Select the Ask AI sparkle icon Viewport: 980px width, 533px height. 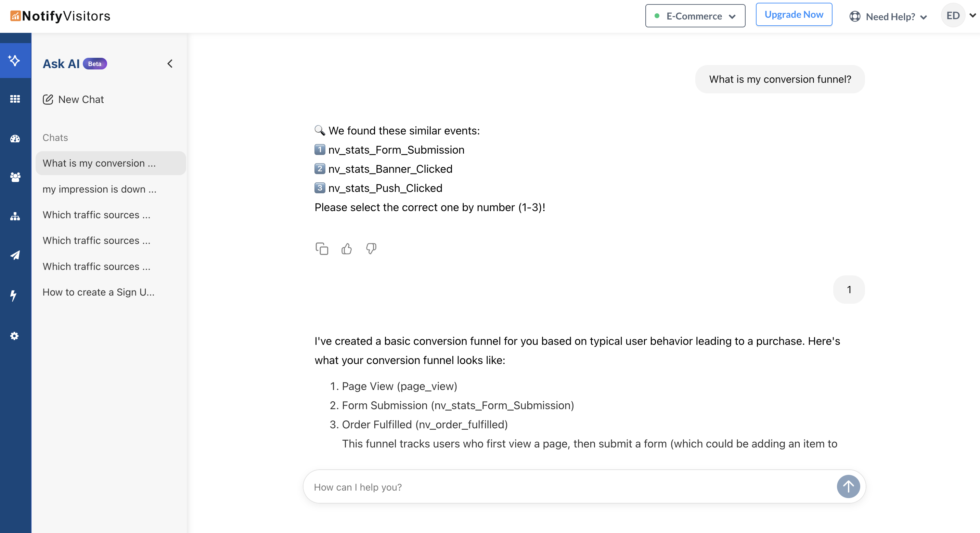coord(15,61)
